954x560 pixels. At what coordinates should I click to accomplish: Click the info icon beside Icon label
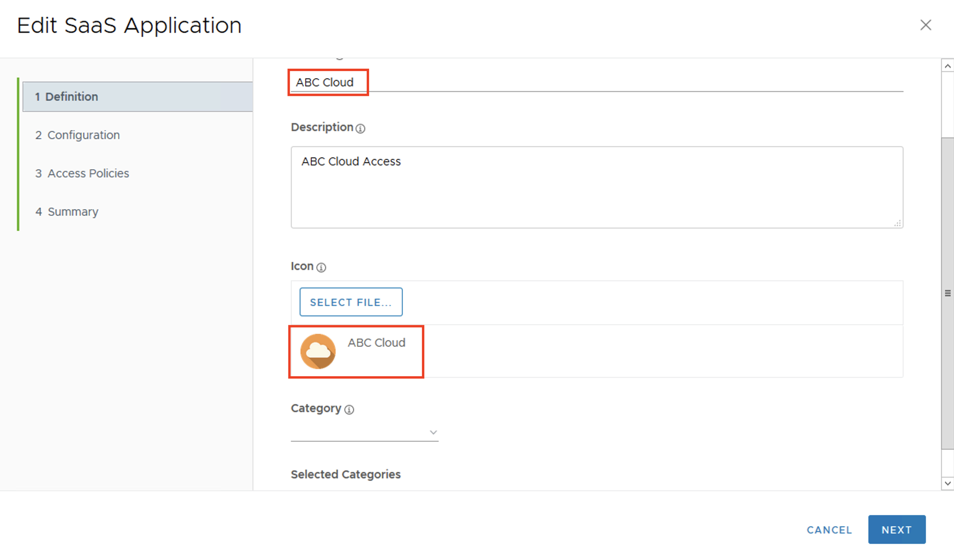pos(321,267)
